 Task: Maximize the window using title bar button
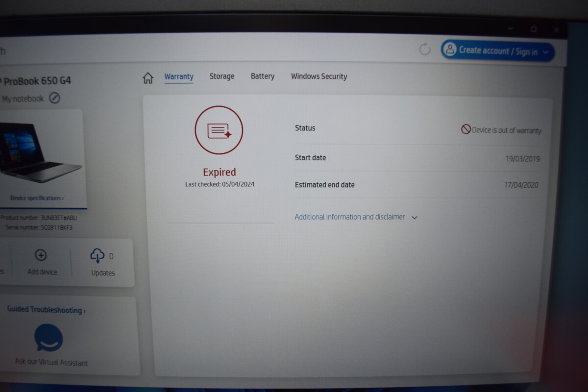click(534, 29)
